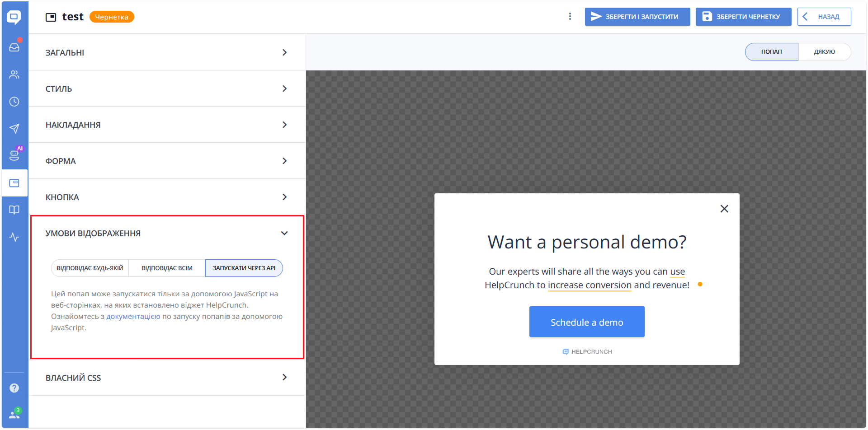868x430 pixels.
Task: Open the three-dot more options menu
Action: click(x=570, y=17)
